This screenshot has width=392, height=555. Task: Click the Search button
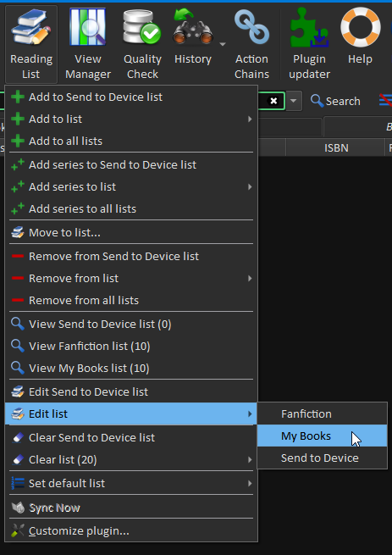click(x=335, y=101)
